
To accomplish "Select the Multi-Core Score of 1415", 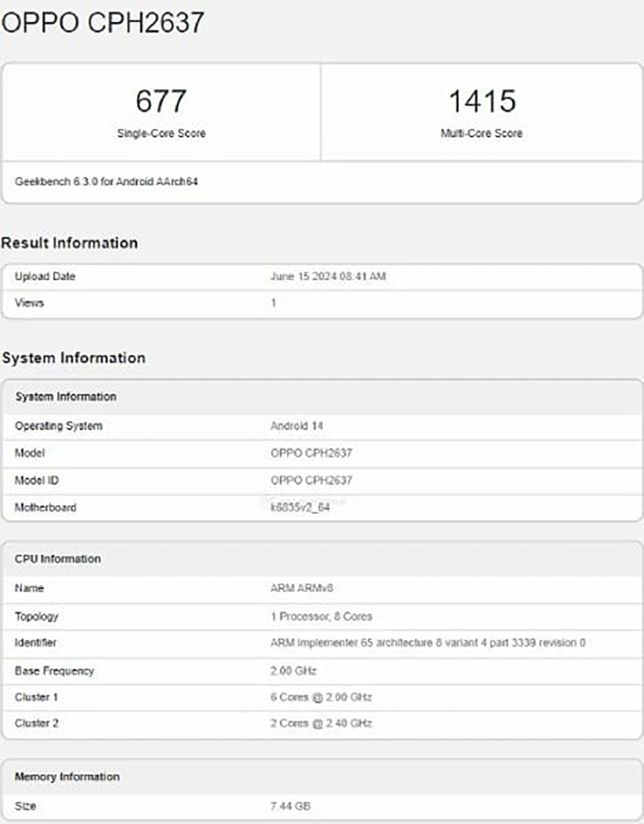I will (482, 100).
